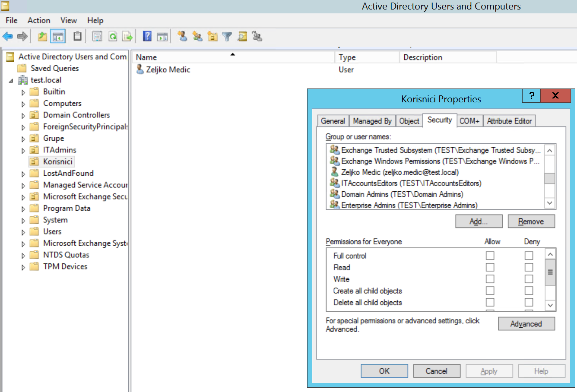Click the Advanced permissions button
The height and width of the screenshot is (392, 577).
(x=526, y=324)
